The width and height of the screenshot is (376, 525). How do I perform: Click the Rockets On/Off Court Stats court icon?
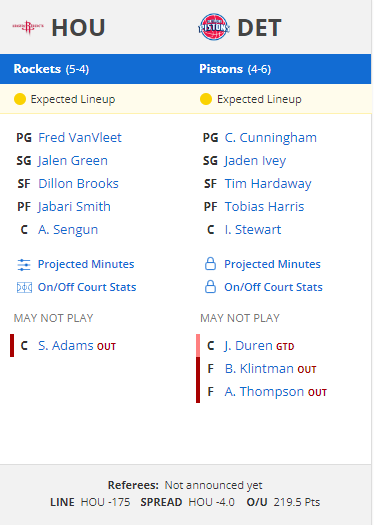[x=24, y=287]
